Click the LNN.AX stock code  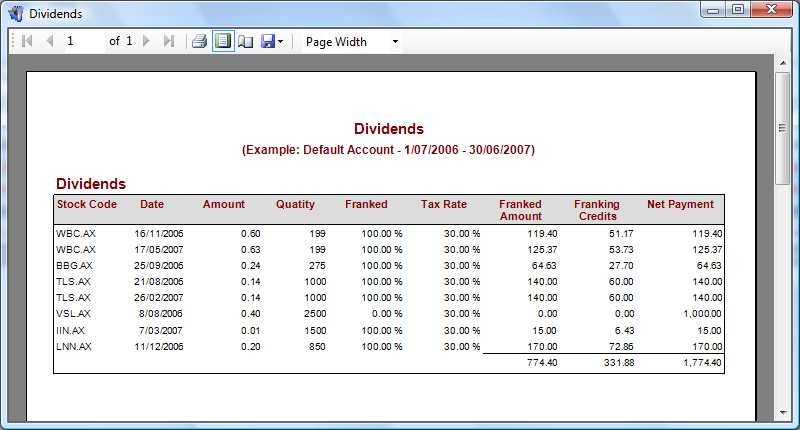pyautogui.click(x=74, y=346)
